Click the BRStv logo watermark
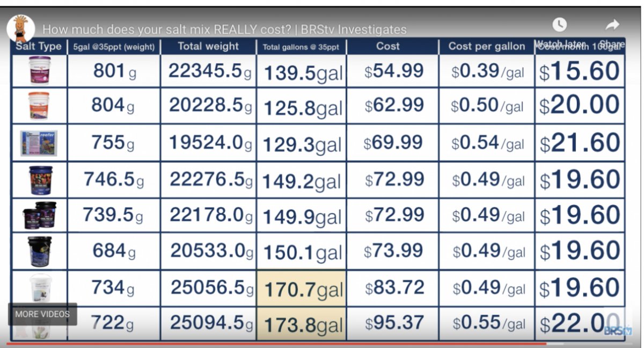 tap(617, 330)
